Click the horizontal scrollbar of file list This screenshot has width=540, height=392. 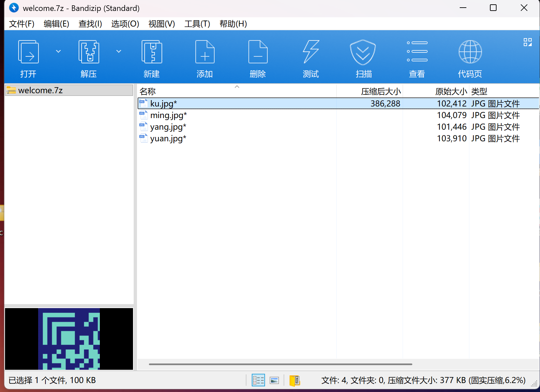tap(281, 364)
